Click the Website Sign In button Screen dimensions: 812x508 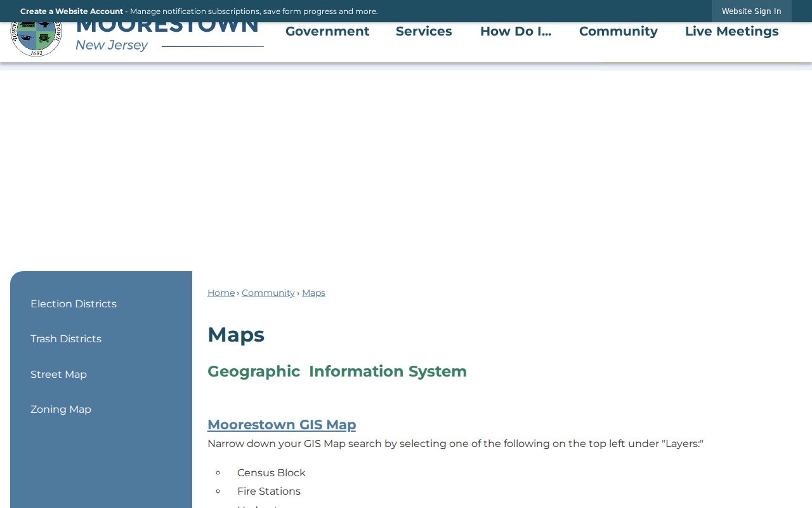tap(752, 11)
